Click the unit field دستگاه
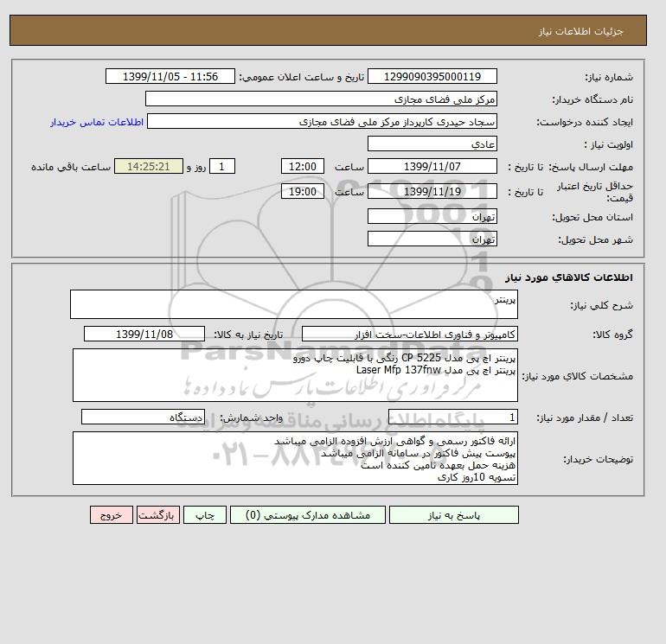 pos(143,418)
